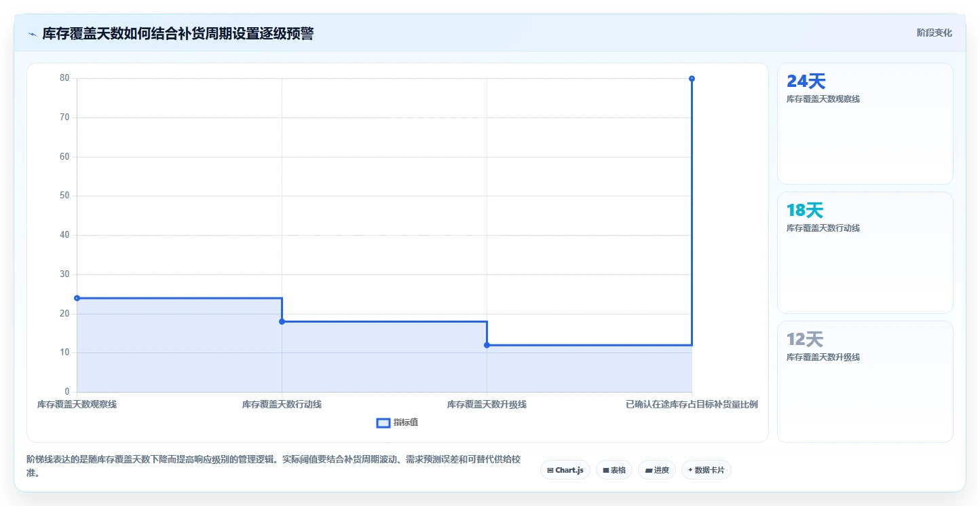Click y-axis tick label 50
Viewport: 980px width, 506px height.
64,196
